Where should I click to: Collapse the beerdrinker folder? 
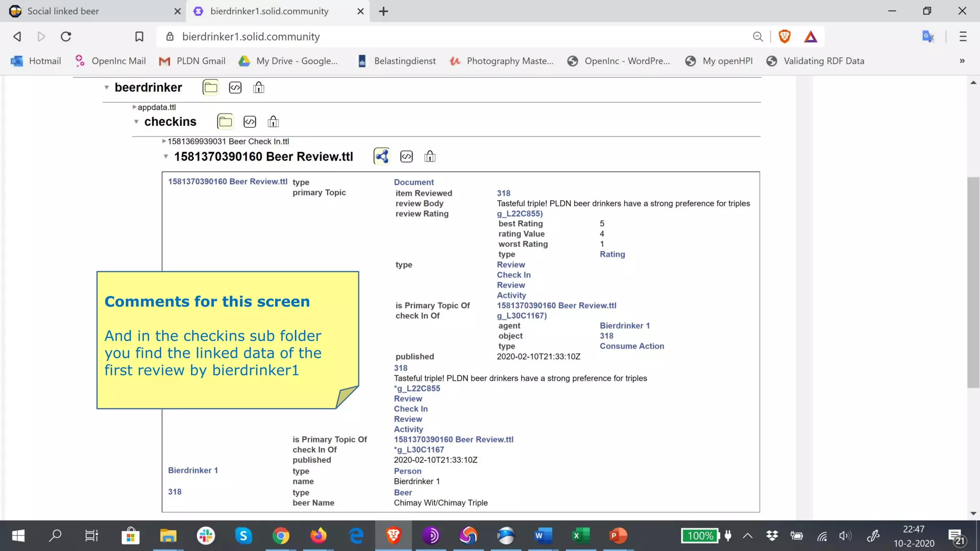107,88
